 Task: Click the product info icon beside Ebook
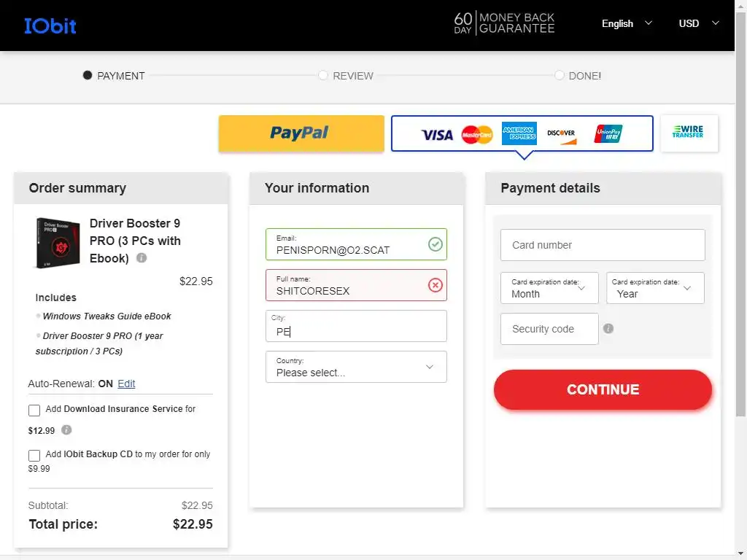click(x=142, y=258)
